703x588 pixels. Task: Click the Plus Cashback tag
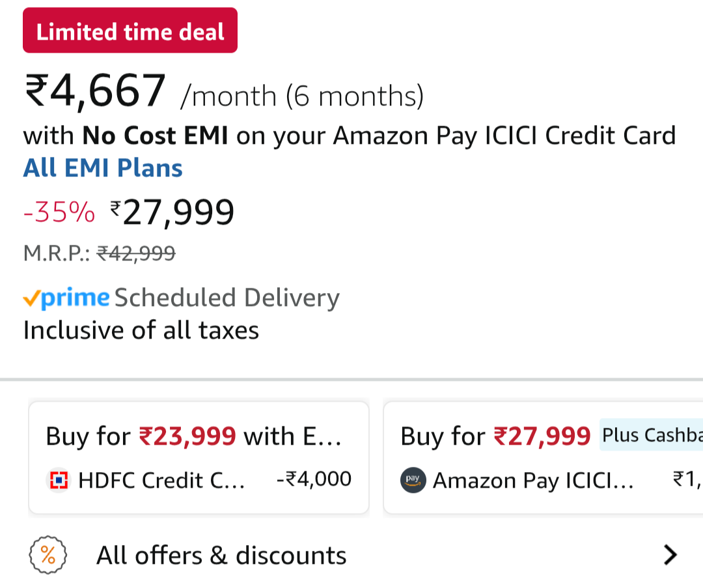coord(651,434)
